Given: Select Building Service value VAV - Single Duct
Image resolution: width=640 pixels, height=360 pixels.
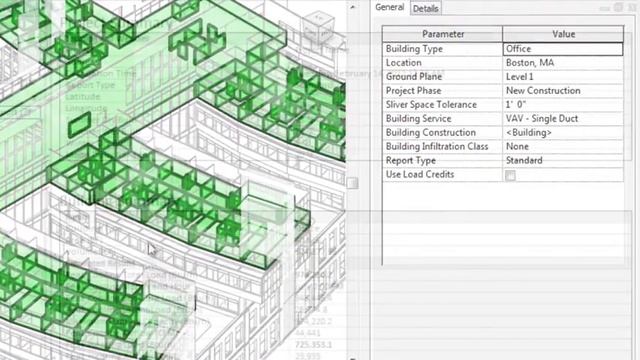Looking at the screenshot, I should click(x=563, y=118).
